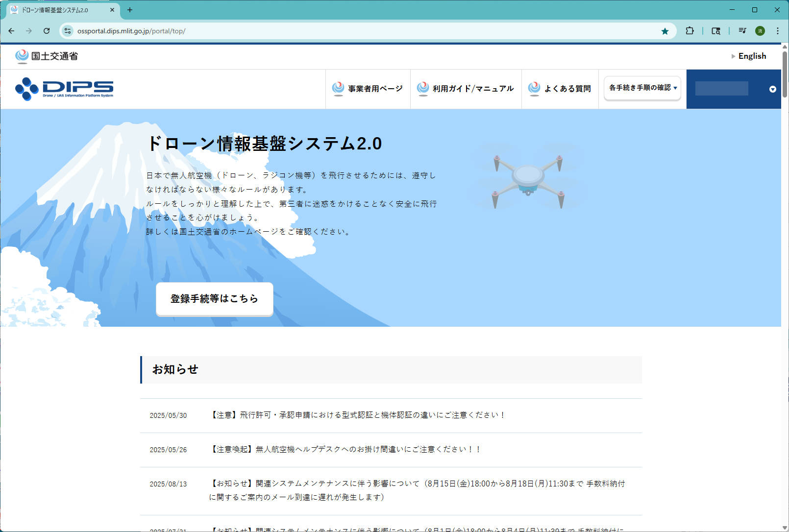
Task: Reload the DIPS portal page
Action: (47, 31)
